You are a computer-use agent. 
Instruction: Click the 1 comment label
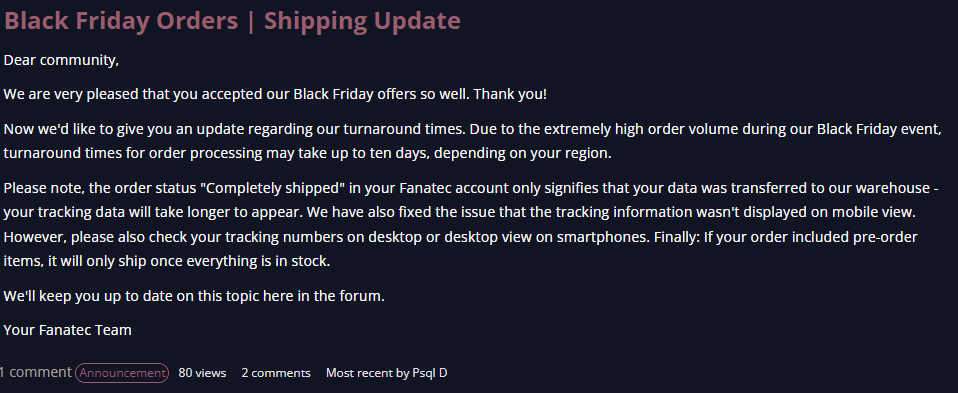35,372
